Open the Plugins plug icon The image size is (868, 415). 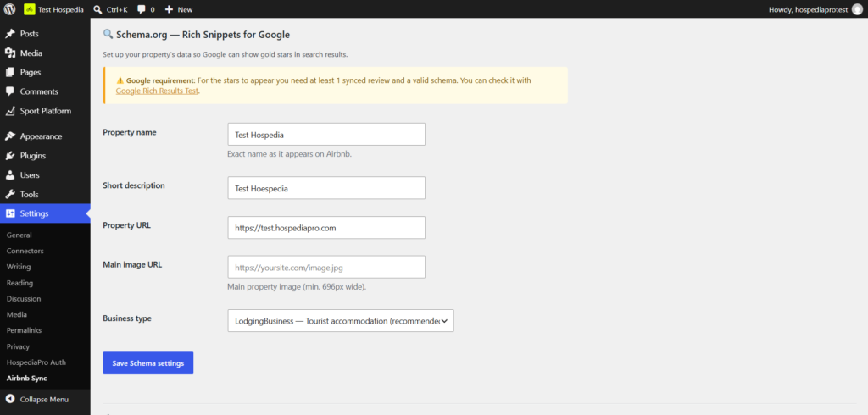[10, 156]
